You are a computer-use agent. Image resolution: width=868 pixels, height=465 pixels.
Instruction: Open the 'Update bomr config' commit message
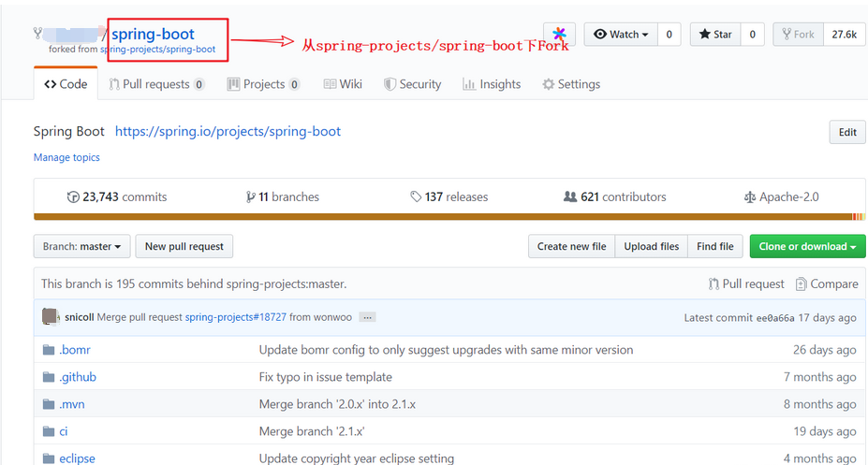[447, 350]
